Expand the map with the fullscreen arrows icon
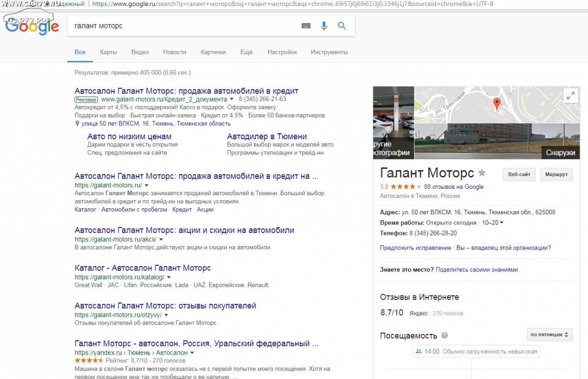 click(570, 96)
